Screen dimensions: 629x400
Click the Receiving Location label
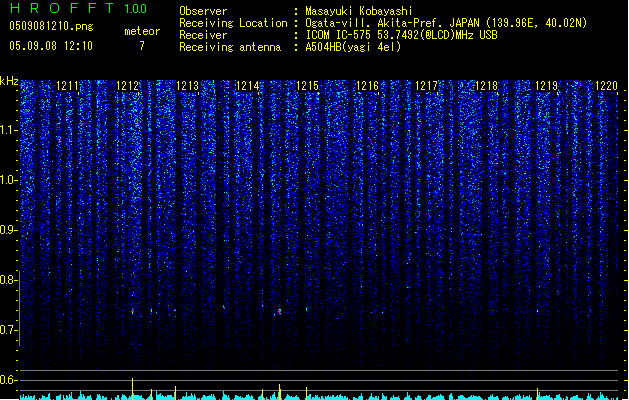pos(233,23)
